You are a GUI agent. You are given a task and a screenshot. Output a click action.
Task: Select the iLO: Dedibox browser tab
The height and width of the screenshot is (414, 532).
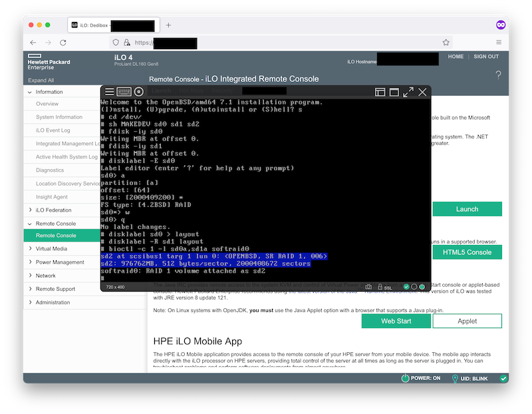tap(114, 25)
